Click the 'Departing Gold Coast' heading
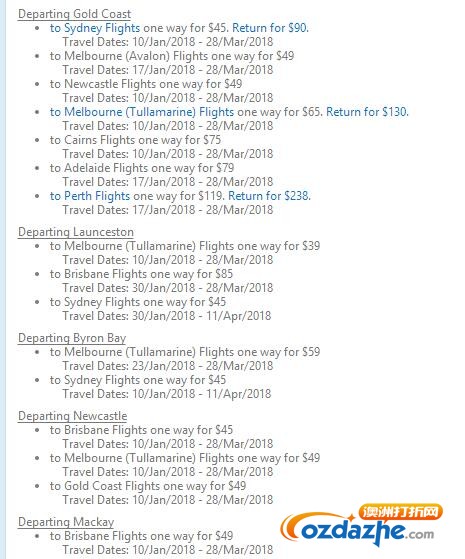Screen dimensions: 465x559 [75, 14]
